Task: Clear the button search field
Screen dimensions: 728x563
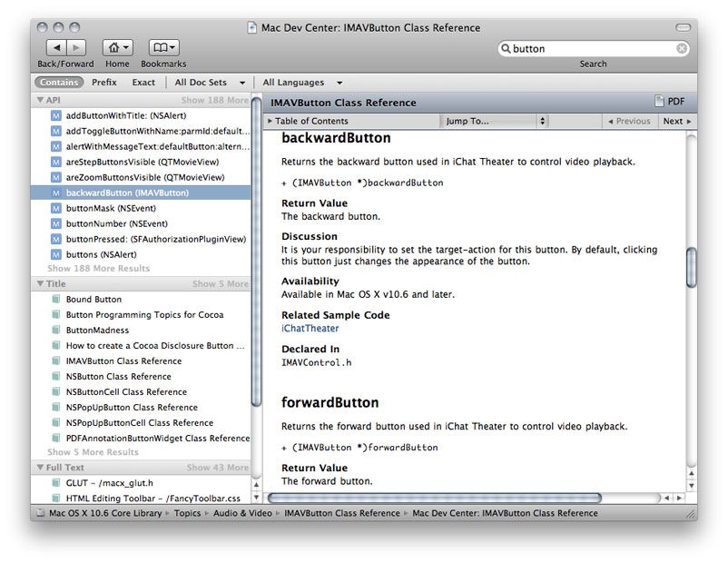Action: pyautogui.click(x=683, y=48)
